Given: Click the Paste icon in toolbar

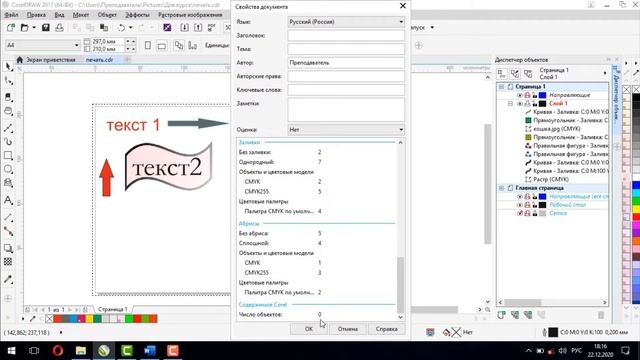Looking at the screenshot, I should point(104,28).
